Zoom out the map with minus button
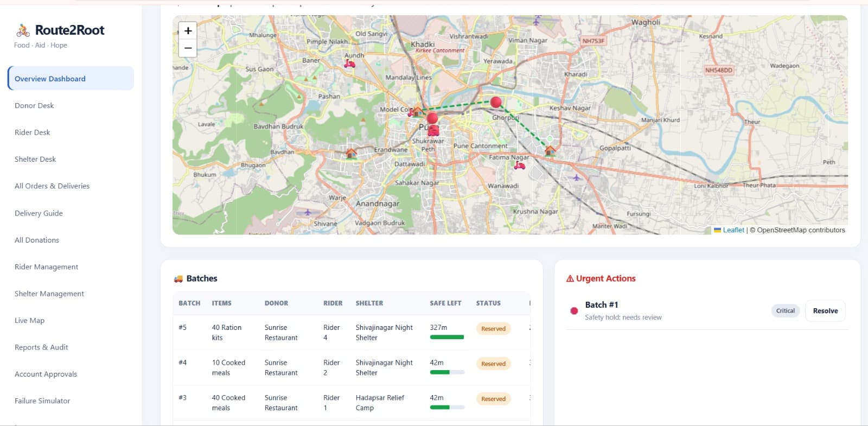Screen dimensions: 868x426 click(188, 48)
